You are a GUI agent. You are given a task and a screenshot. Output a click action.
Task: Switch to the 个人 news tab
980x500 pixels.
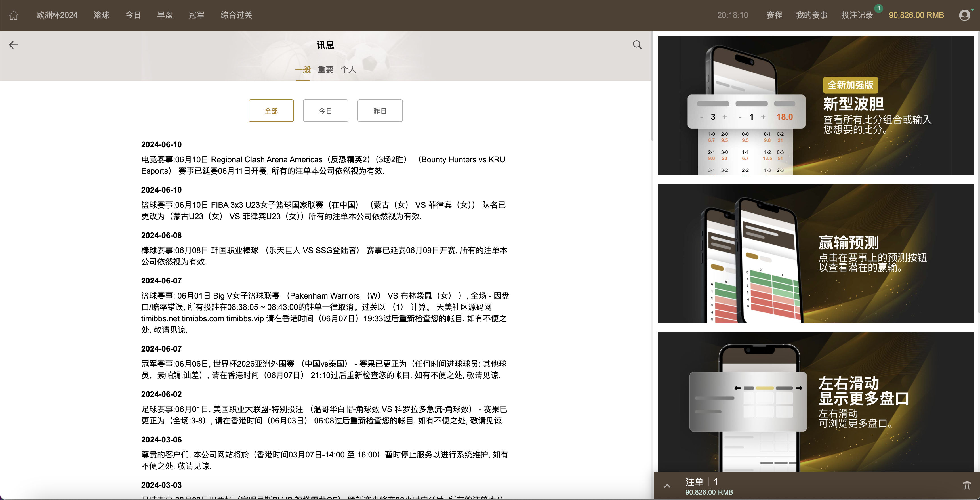[348, 69]
